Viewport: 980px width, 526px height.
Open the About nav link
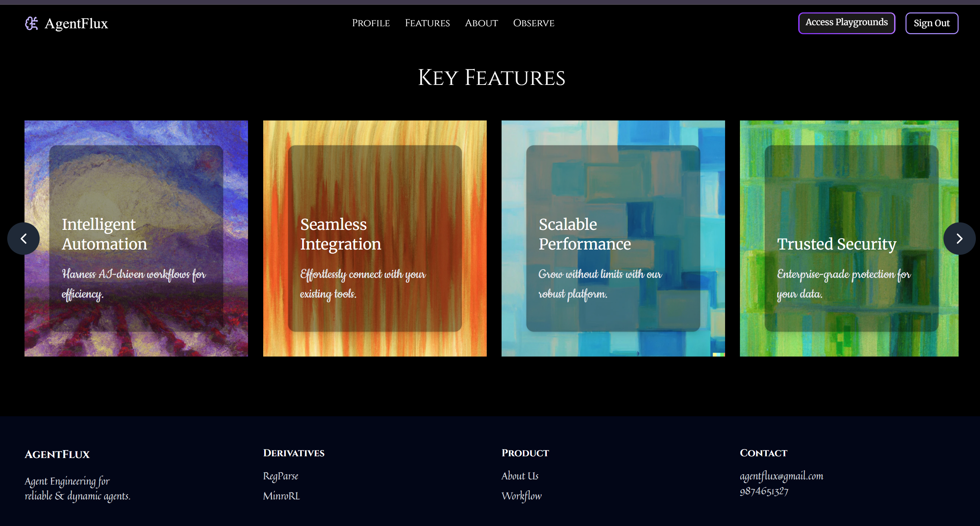coord(481,23)
